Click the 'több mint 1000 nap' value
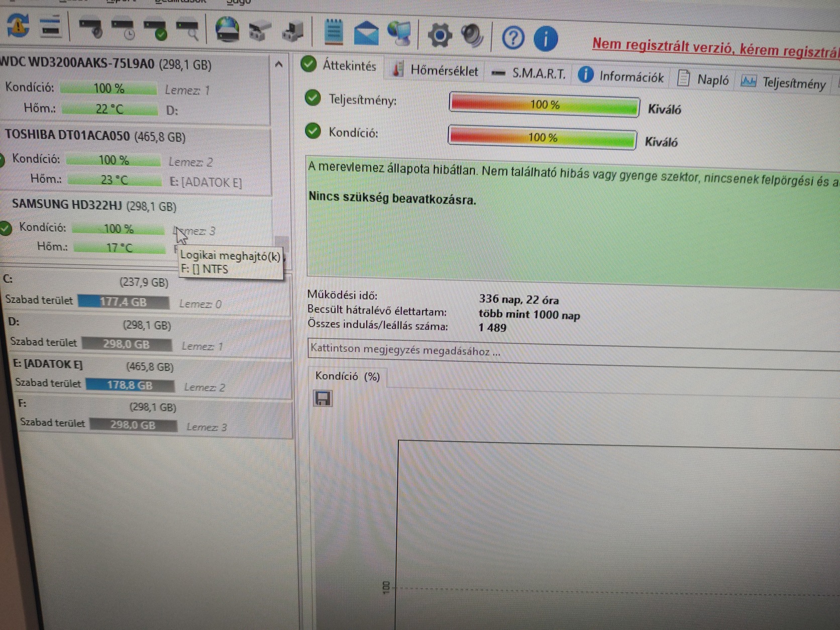The image size is (840, 630). [529, 315]
